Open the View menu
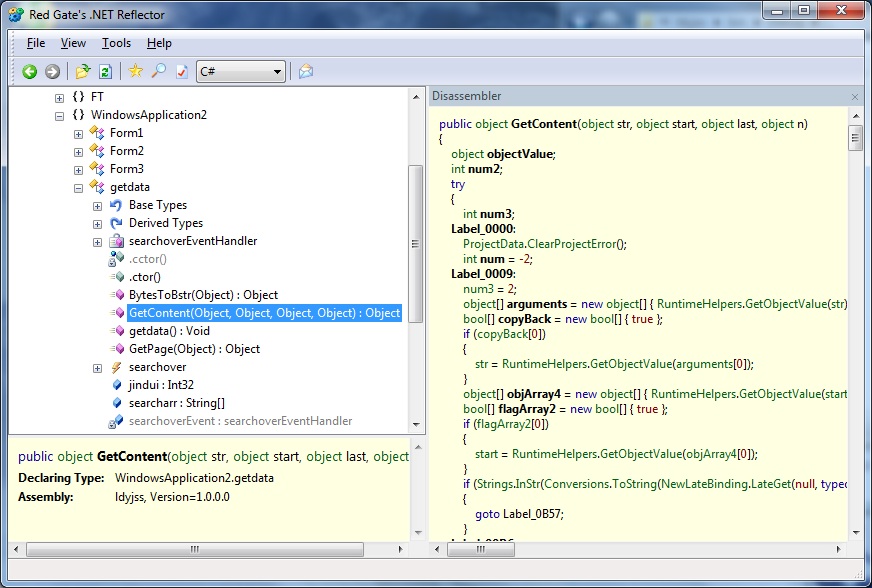The height and width of the screenshot is (588, 872). 73,43
